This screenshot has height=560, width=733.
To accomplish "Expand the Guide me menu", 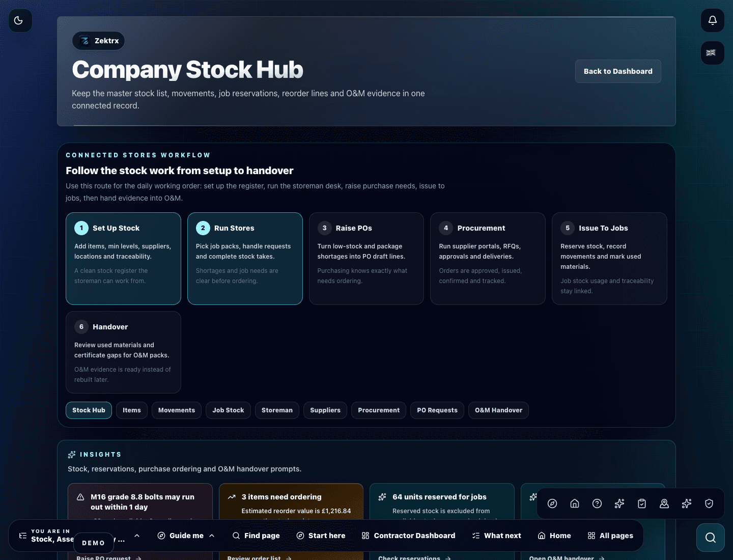I will [x=186, y=536].
